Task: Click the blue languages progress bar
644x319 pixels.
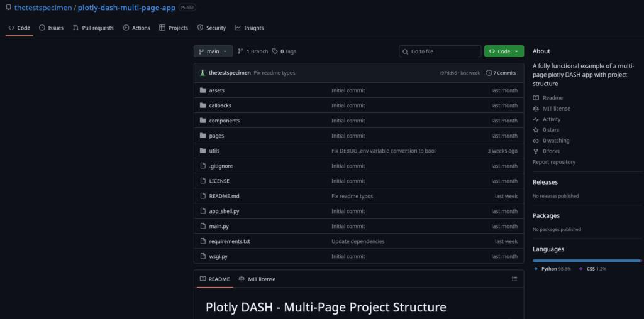Action: coord(586,261)
